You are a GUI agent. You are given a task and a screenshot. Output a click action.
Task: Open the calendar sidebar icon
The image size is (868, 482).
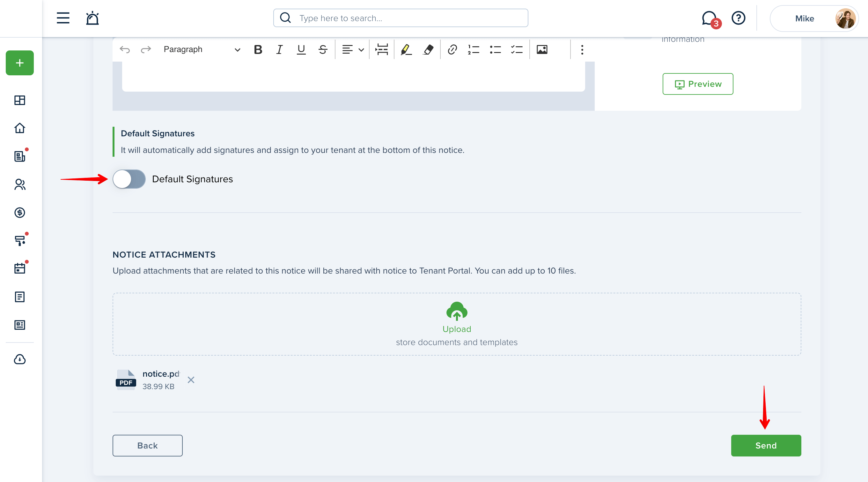(20, 268)
